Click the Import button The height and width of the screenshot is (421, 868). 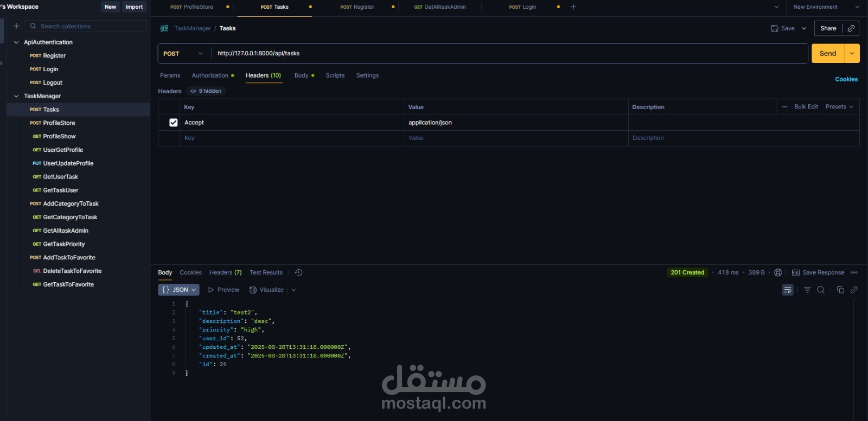tap(134, 7)
